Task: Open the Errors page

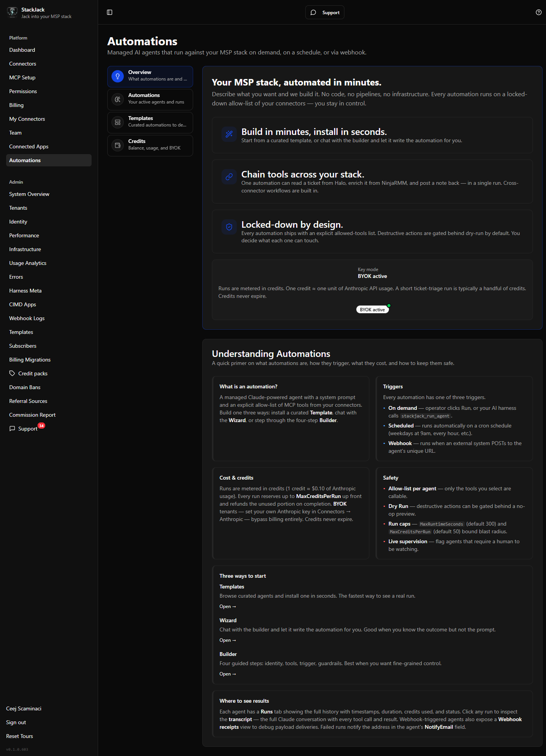Action: point(49,277)
